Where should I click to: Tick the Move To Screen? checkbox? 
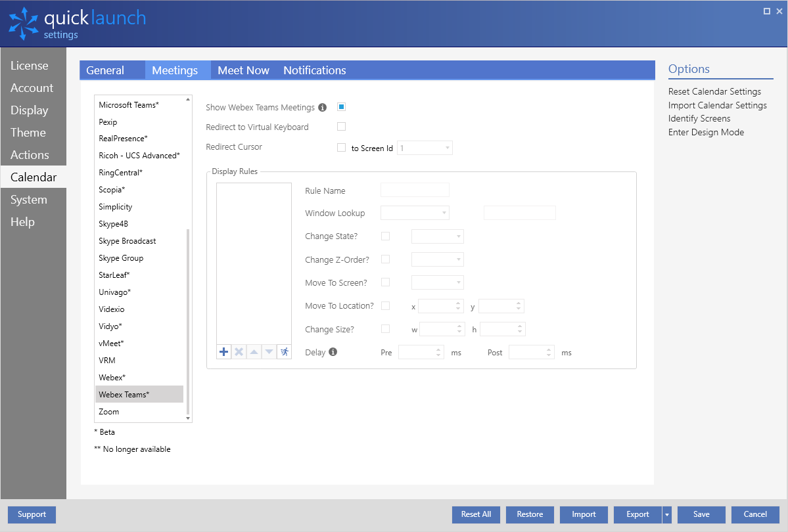click(x=386, y=282)
